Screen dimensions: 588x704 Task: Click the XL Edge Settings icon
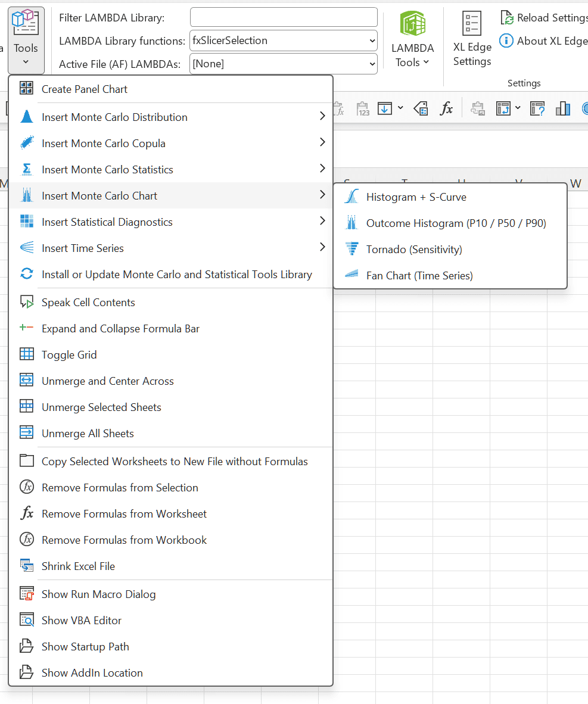tap(472, 23)
